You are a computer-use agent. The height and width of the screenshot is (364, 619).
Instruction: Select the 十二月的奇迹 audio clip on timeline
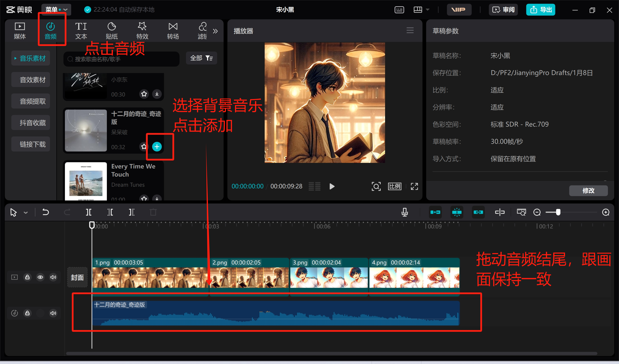click(276, 313)
